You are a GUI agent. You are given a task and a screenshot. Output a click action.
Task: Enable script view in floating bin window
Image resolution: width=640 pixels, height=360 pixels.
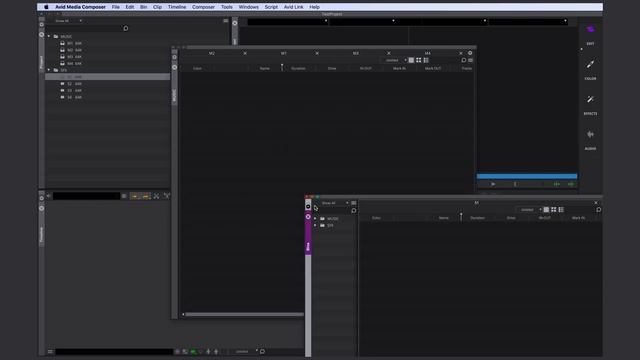point(561,209)
